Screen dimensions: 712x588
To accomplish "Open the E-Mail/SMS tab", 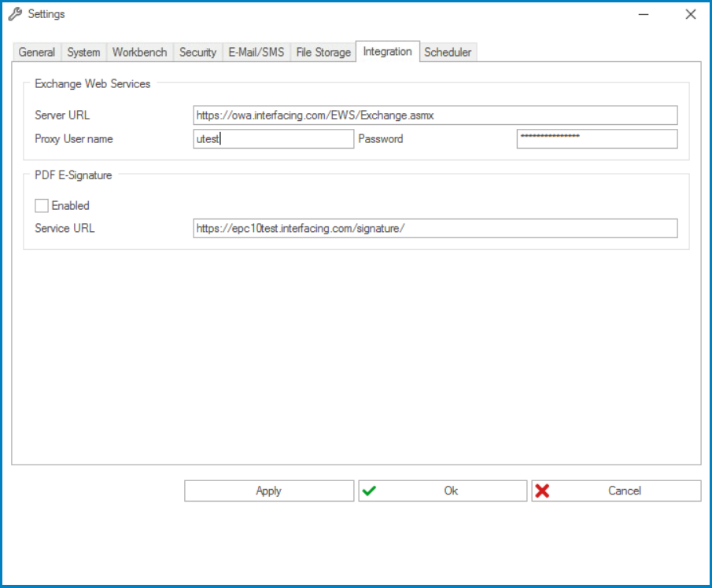I will (256, 52).
